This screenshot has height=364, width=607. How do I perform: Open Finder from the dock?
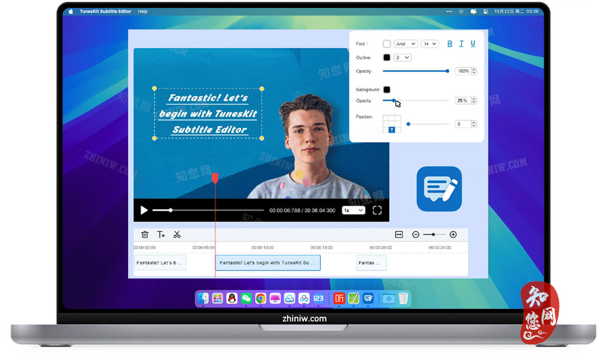click(x=203, y=299)
